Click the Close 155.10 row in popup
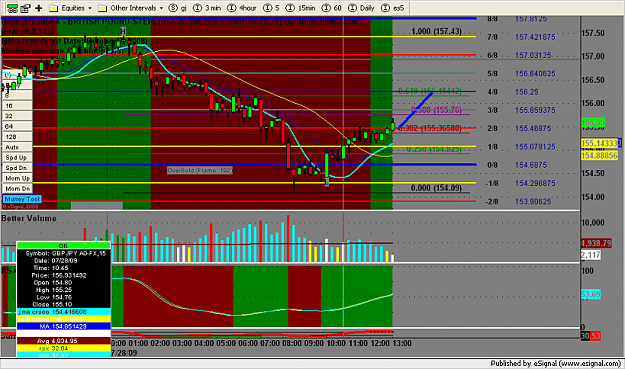This screenshot has width=625, height=369. coord(63,304)
